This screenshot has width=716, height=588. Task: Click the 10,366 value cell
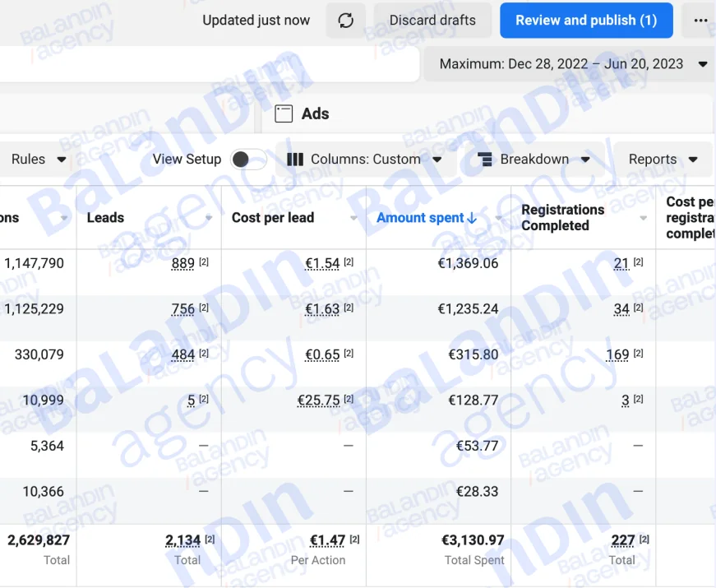click(44, 492)
